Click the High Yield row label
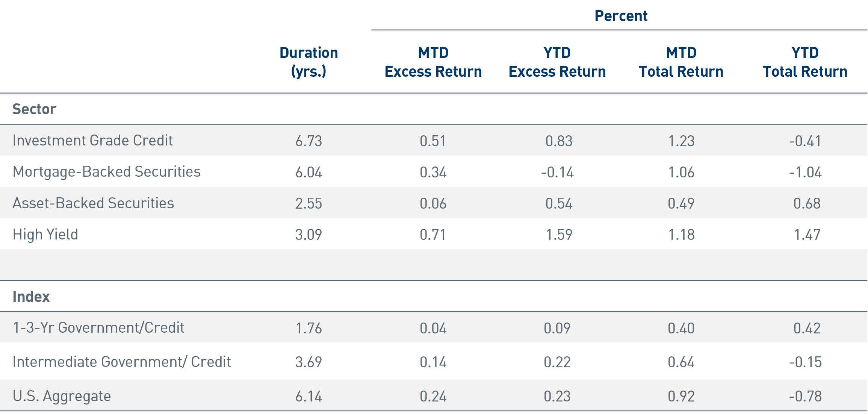Image resolution: width=868 pixels, height=415 pixels. tap(45, 235)
